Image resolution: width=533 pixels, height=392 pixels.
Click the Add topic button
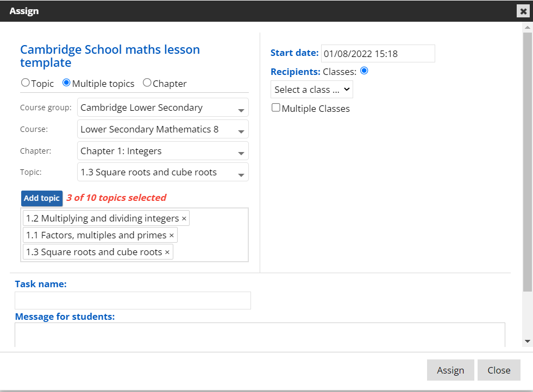click(42, 198)
